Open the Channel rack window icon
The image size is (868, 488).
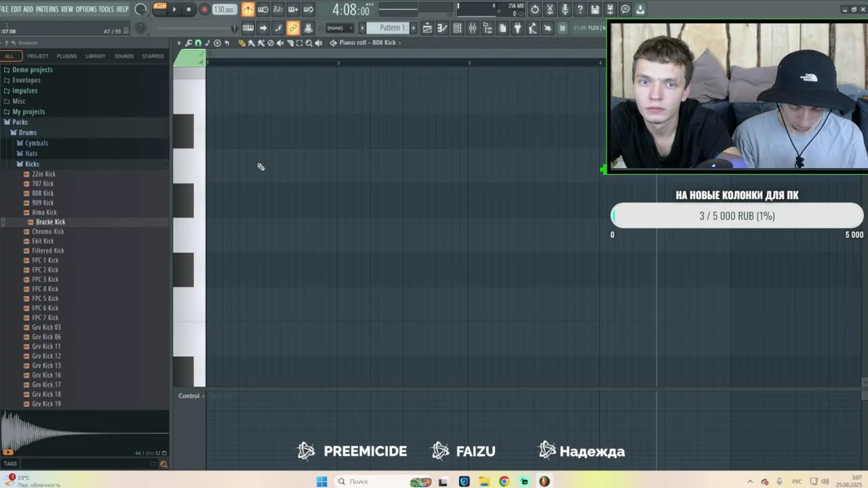(457, 28)
